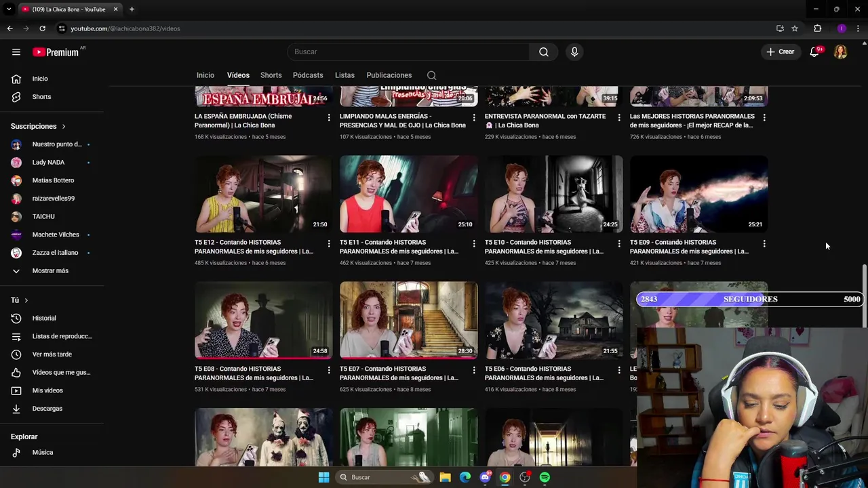Open Matias Bottero subscription channel
The height and width of the screenshot is (488, 868).
[52, 181]
